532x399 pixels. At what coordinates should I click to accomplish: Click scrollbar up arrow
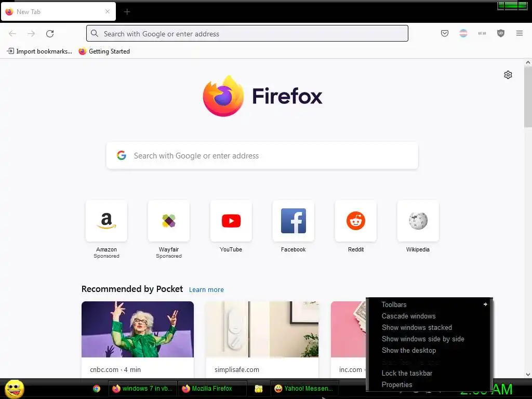[528, 62]
